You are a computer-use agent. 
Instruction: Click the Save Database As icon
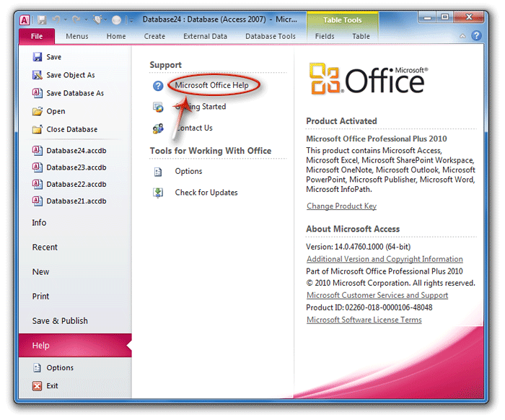[38, 93]
